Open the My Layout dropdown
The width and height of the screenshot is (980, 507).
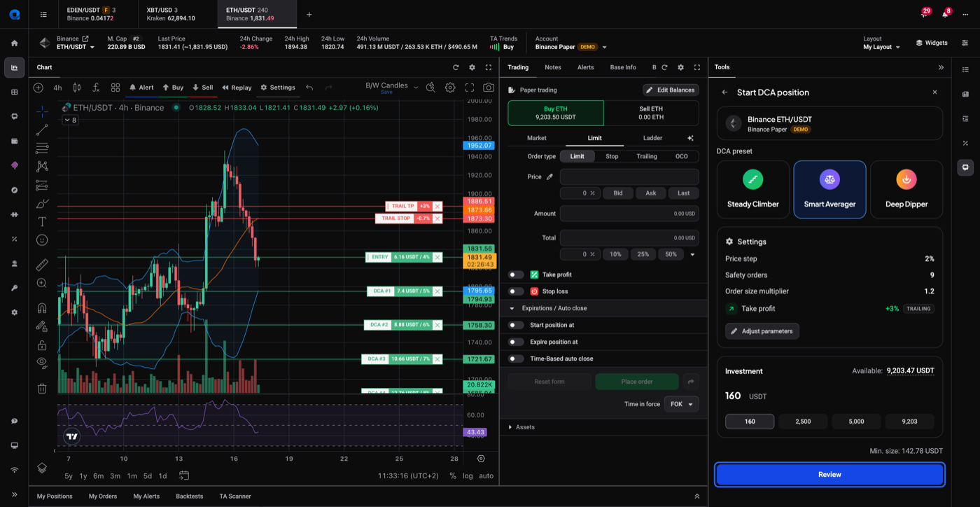click(x=881, y=47)
